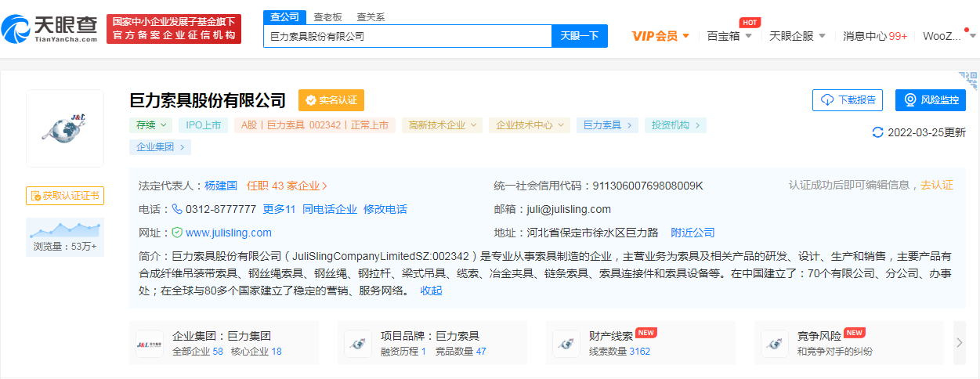Click the 实名认证 badge
This screenshot has width=980, height=379.
tap(331, 100)
